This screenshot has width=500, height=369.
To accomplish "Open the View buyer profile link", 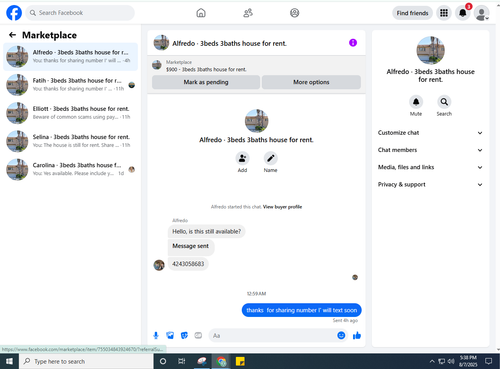I will tap(282, 207).
